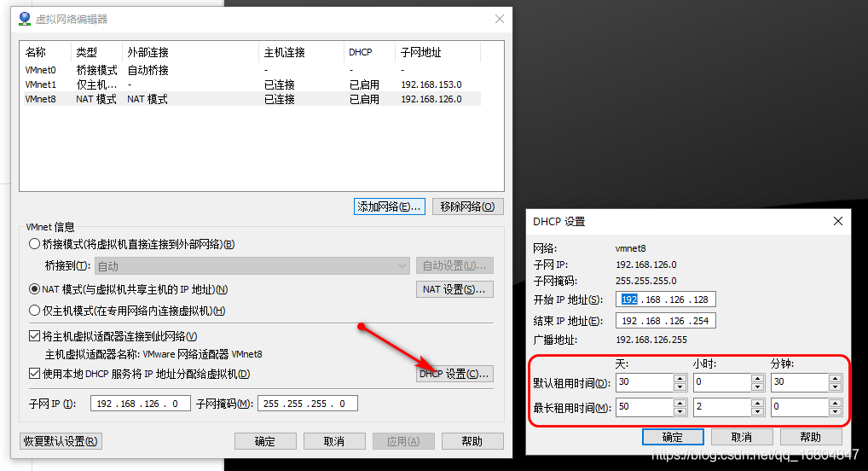
Task: Click the 名称 column header
Action: coord(45,52)
